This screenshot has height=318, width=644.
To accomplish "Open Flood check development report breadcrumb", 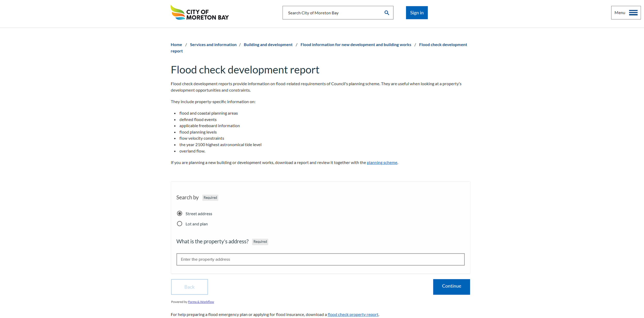I will point(443,45).
